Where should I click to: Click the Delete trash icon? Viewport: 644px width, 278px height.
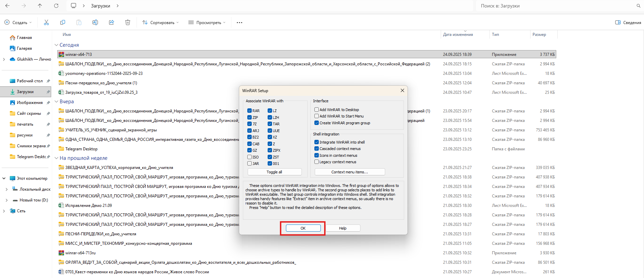point(128,22)
